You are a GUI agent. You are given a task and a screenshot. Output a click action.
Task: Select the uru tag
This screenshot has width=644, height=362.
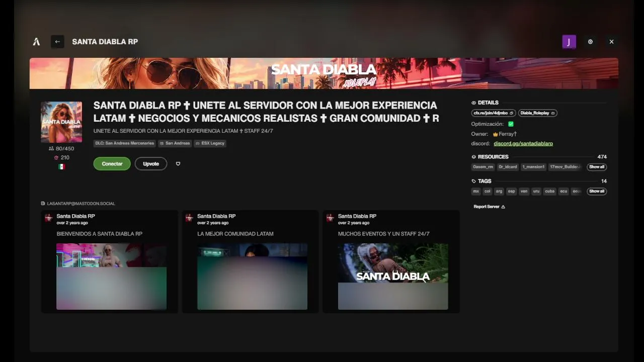click(536, 191)
